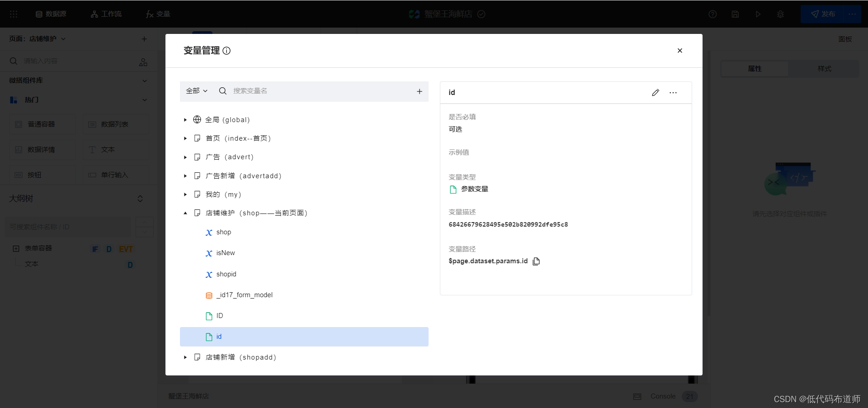The width and height of the screenshot is (868, 408).
Task: Switch to the 样式 tab
Action: pyautogui.click(x=824, y=69)
